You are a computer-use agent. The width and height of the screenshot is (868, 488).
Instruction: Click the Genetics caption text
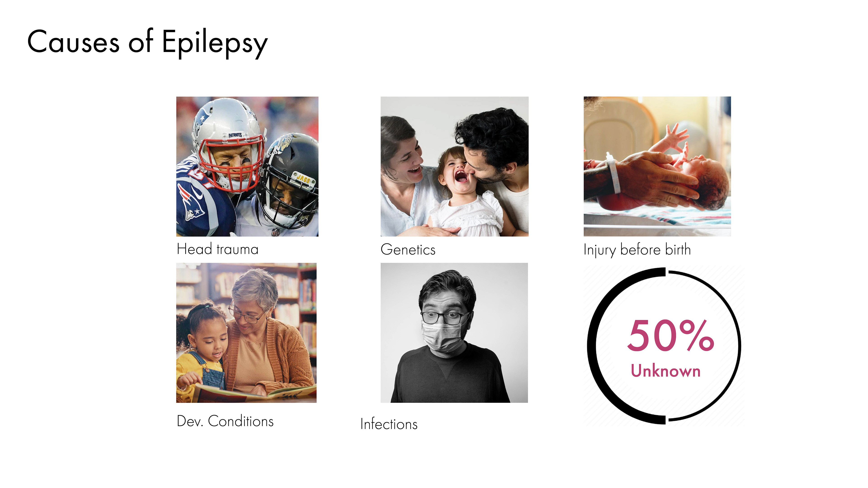pyautogui.click(x=408, y=250)
